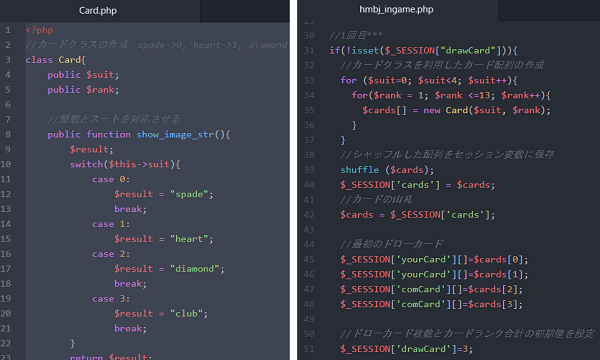Viewport: 600px width, 360px height.
Task: Click the public $rank declaration
Action: (x=83, y=90)
